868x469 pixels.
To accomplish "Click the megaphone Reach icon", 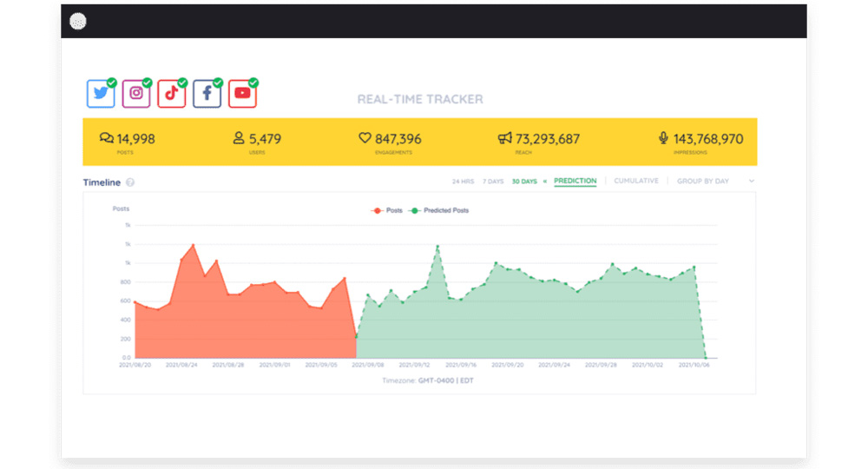I will tap(505, 138).
